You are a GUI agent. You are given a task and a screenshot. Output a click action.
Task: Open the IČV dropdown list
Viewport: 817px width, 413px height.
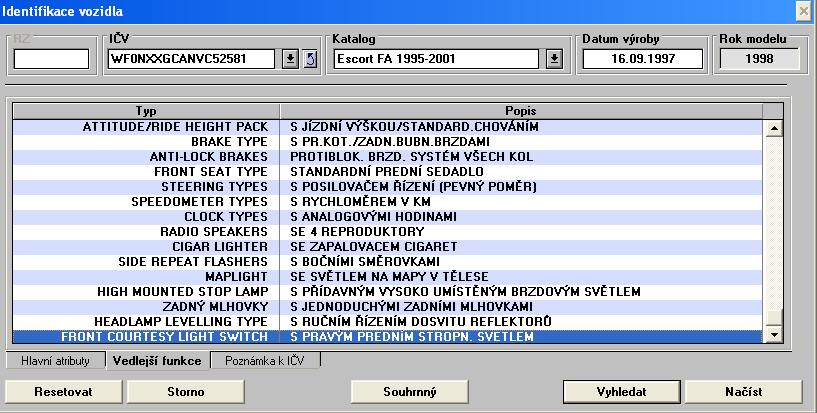tap(290, 59)
